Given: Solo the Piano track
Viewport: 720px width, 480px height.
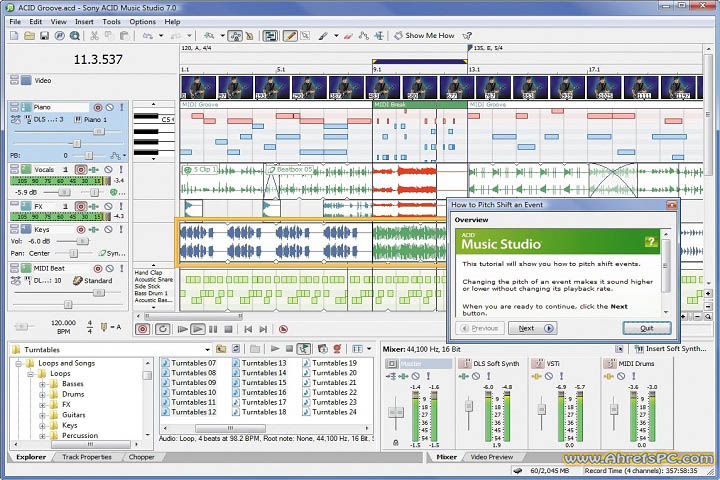Looking at the screenshot, I should (x=122, y=107).
